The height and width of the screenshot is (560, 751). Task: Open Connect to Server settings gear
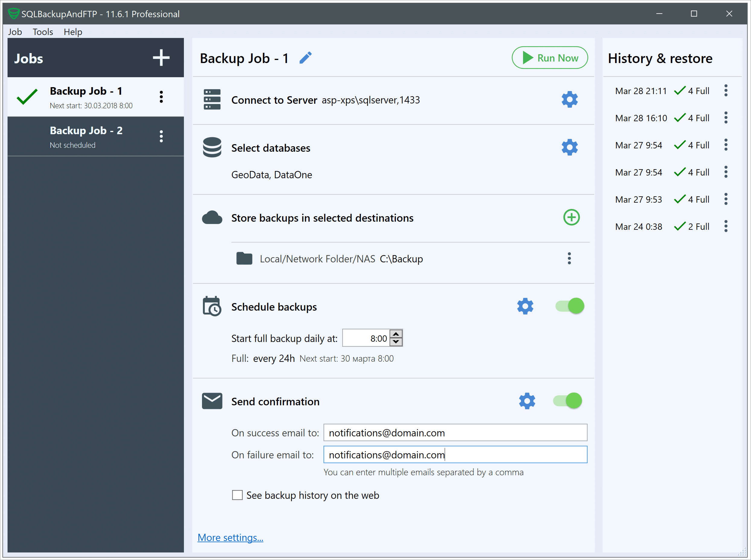[569, 100]
